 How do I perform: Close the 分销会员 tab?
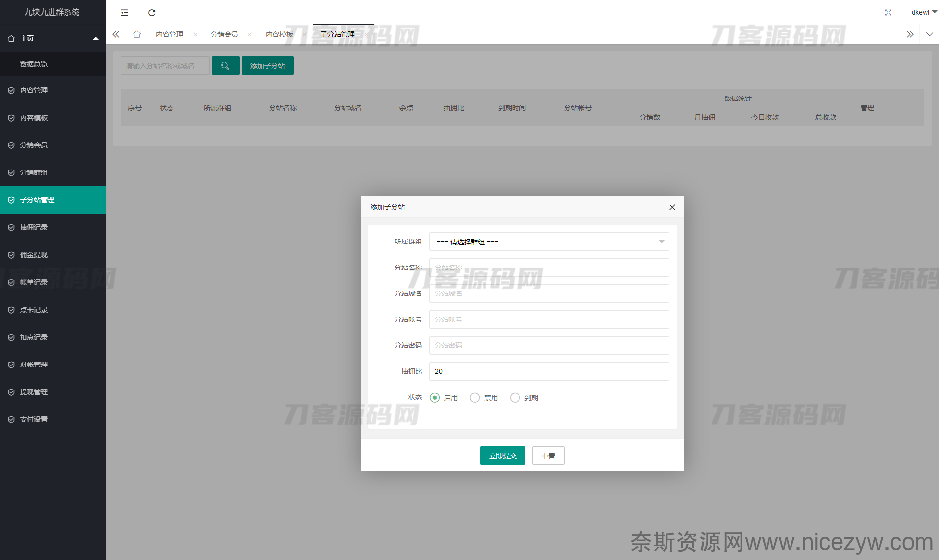[250, 34]
